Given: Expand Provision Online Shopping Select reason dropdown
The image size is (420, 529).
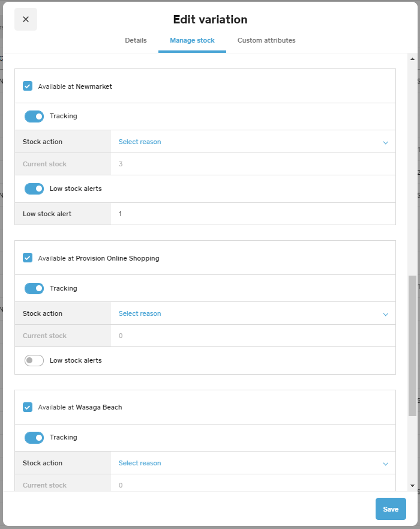Looking at the screenshot, I should tap(253, 313).
